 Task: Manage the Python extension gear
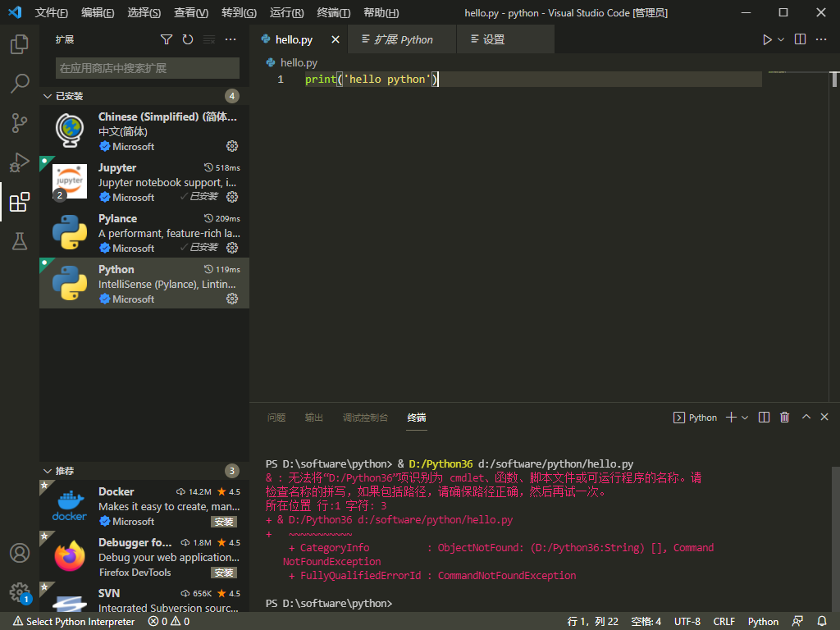(x=232, y=299)
